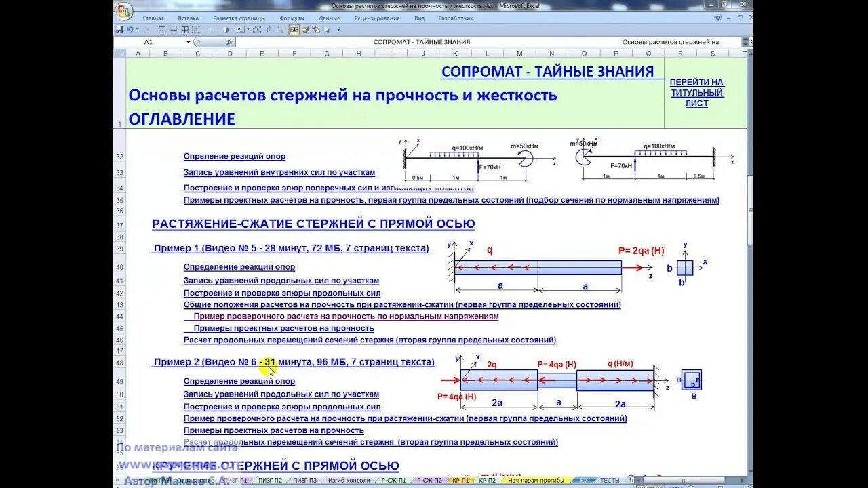Open Пример проверочного расчета link in row 44
The width and height of the screenshot is (868, 488).
click(x=346, y=317)
